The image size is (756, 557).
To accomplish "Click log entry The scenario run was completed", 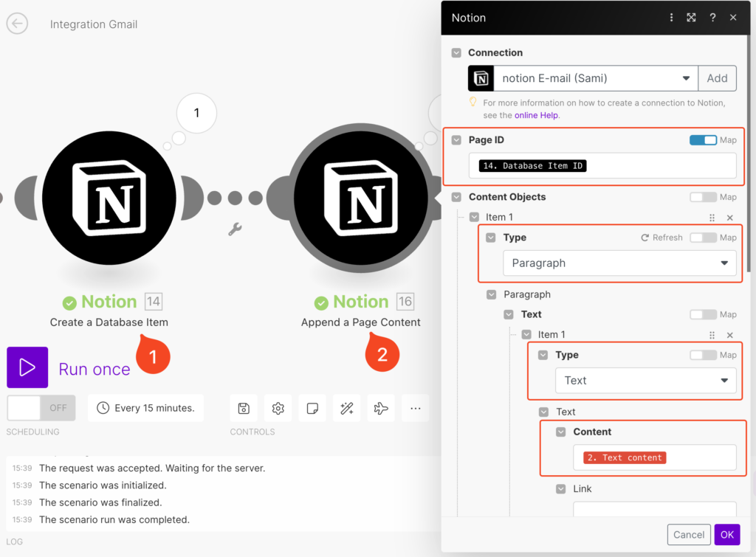I will 114,520.
